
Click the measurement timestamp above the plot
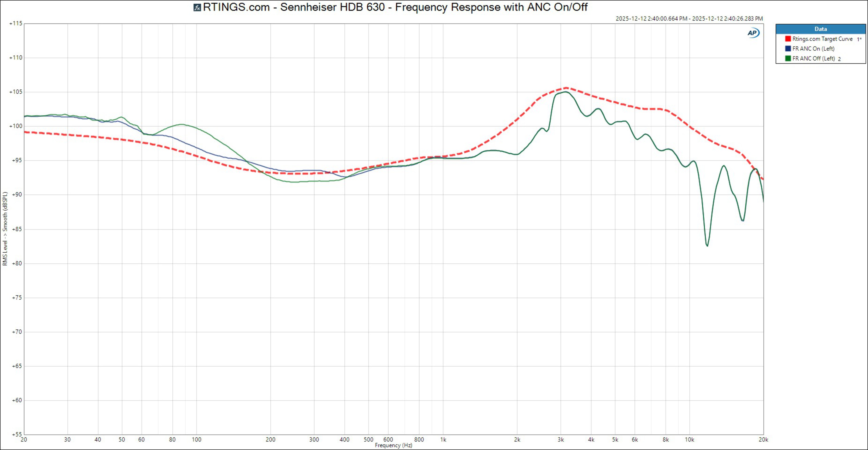tap(689, 19)
